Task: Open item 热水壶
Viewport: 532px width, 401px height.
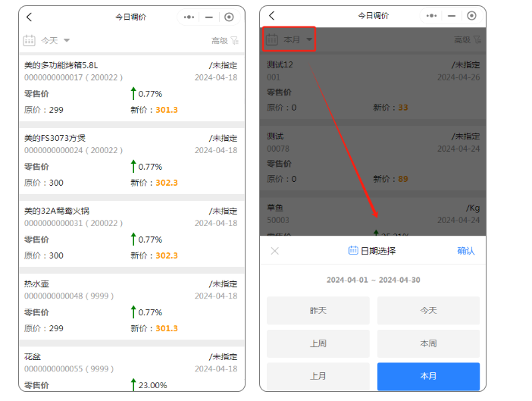Action: click(36, 284)
